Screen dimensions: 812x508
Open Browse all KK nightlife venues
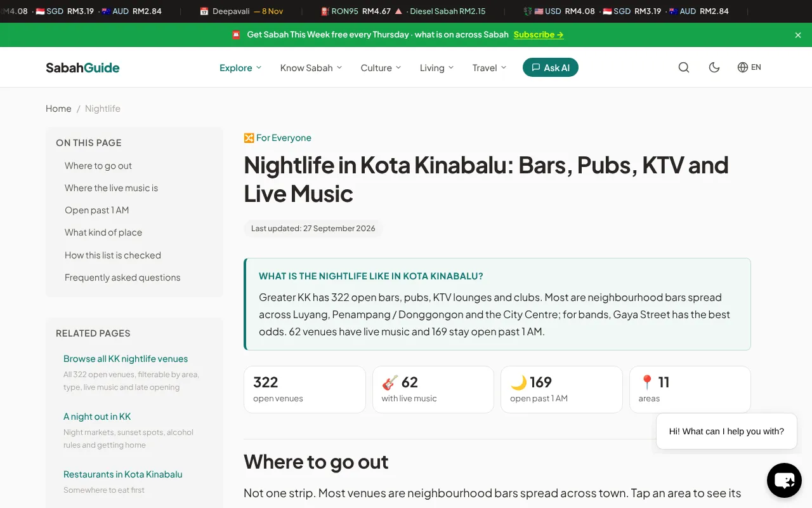(x=126, y=359)
